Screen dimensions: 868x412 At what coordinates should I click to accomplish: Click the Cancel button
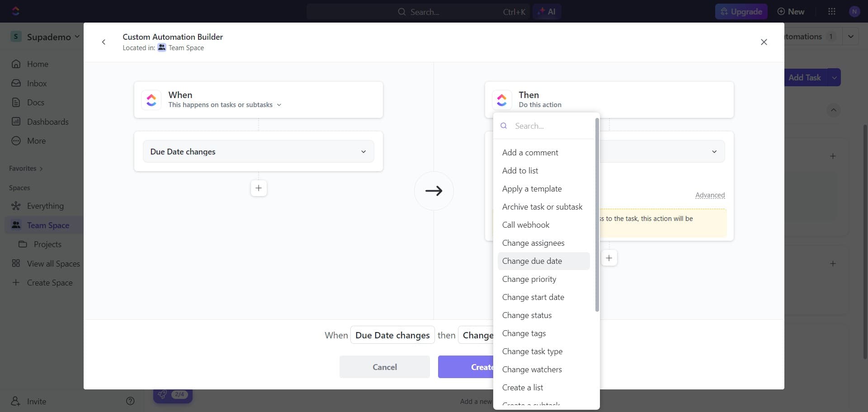coord(384,367)
